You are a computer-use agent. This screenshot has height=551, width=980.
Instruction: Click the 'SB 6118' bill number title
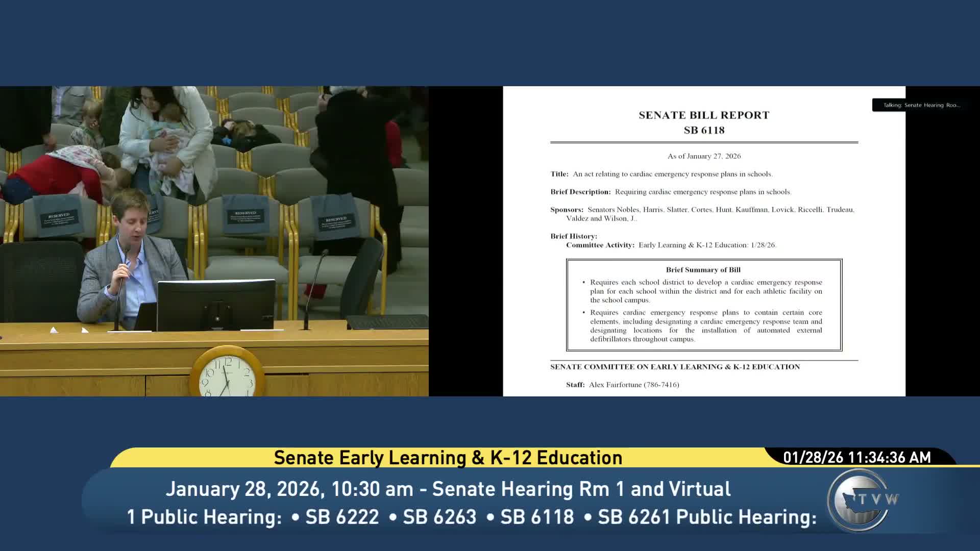click(x=704, y=131)
